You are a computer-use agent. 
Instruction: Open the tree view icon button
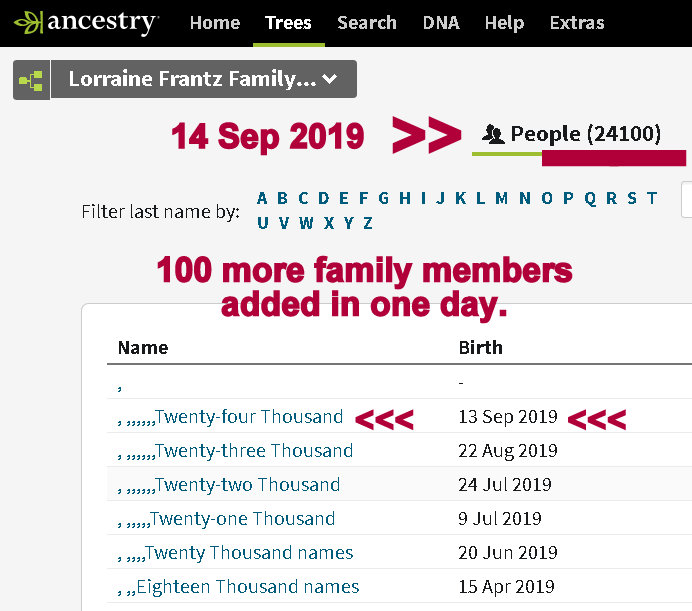(31, 80)
